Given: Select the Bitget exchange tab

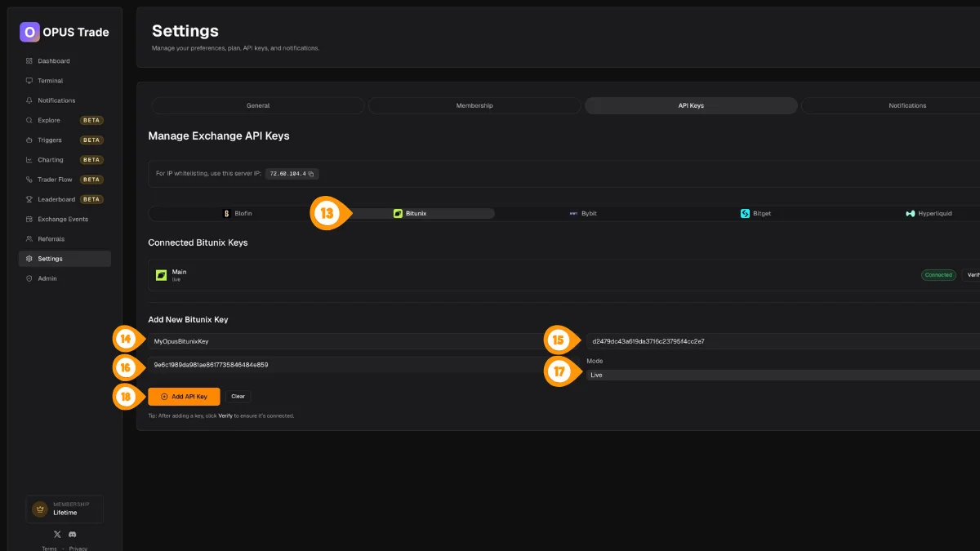Looking at the screenshot, I should pyautogui.click(x=755, y=213).
